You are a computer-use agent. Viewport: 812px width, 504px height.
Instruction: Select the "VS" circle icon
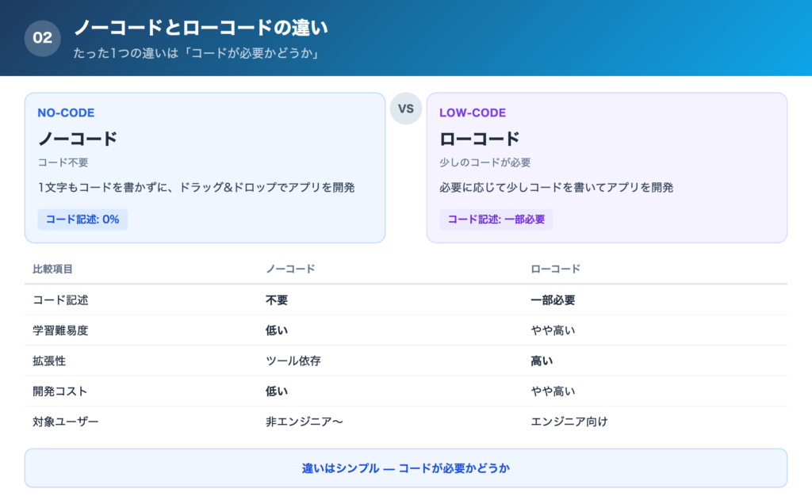pyautogui.click(x=406, y=109)
